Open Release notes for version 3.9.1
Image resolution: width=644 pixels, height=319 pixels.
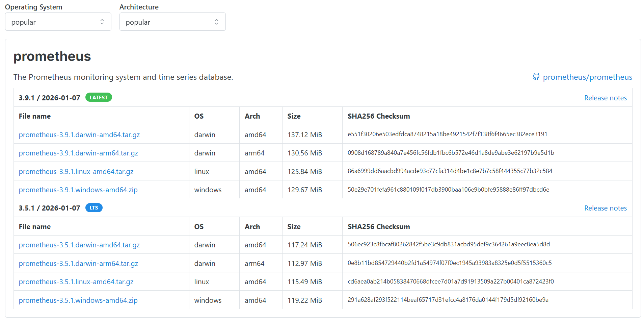(x=606, y=98)
